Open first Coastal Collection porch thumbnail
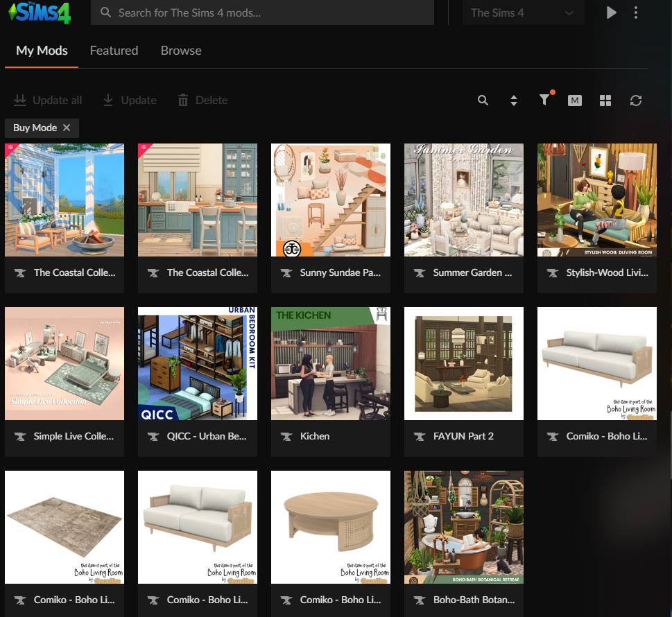This screenshot has width=672, height=617. pyautogui.click(x=64, y=200)
